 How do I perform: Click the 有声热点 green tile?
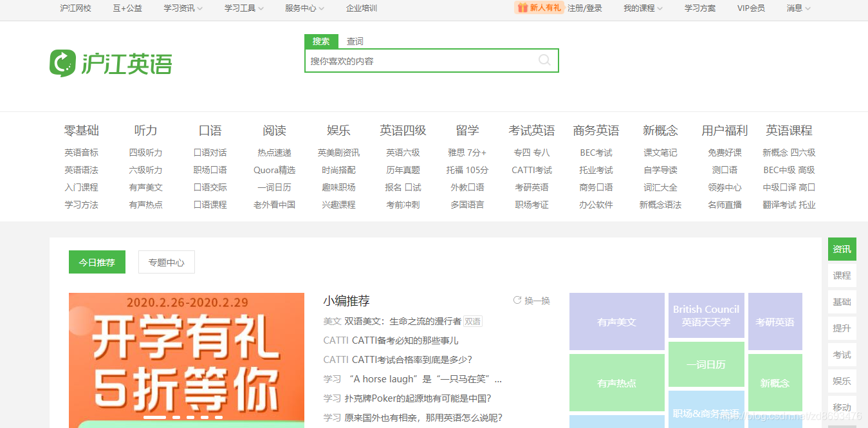click(617, 383)
